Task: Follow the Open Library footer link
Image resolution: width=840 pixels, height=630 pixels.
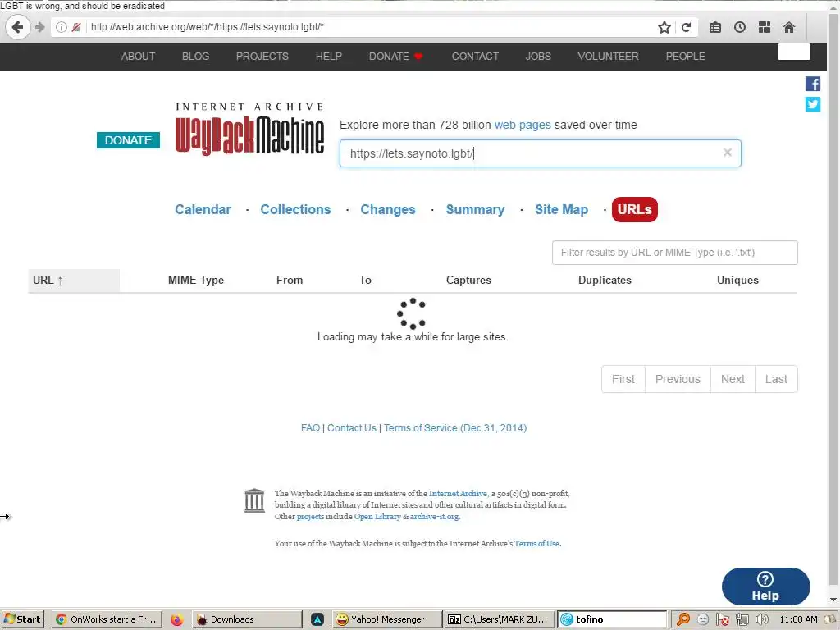Action: (377, 517)
